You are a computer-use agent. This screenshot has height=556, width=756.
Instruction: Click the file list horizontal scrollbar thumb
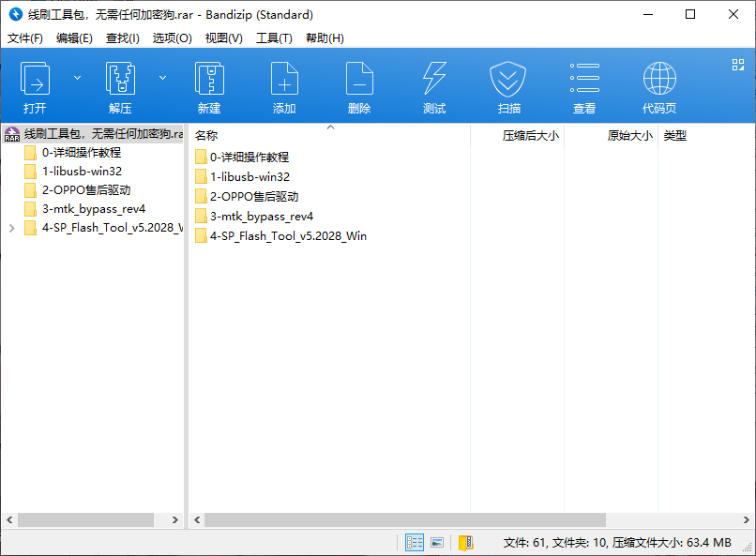point(405,519)
